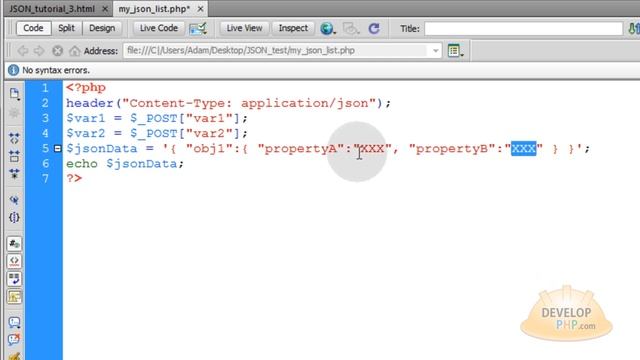Click the echo $jsonData line
Image resolution: width=640 pixels, height=360 pixels.
click(125, 164)
